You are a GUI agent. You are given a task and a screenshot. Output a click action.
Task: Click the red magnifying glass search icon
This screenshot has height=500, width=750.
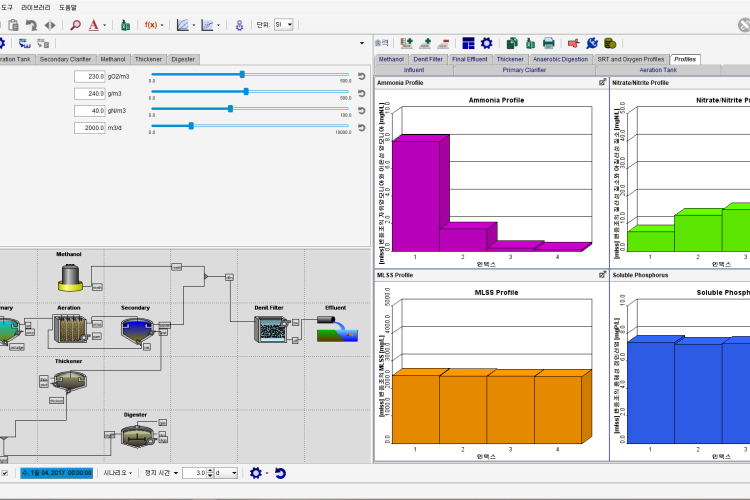(75, 25)
